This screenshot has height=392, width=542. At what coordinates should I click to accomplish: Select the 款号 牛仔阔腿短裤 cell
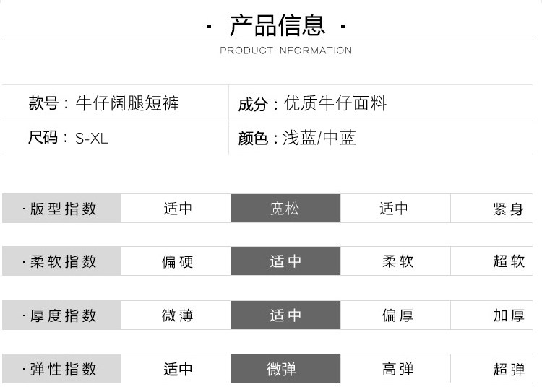tap(103, 104)
